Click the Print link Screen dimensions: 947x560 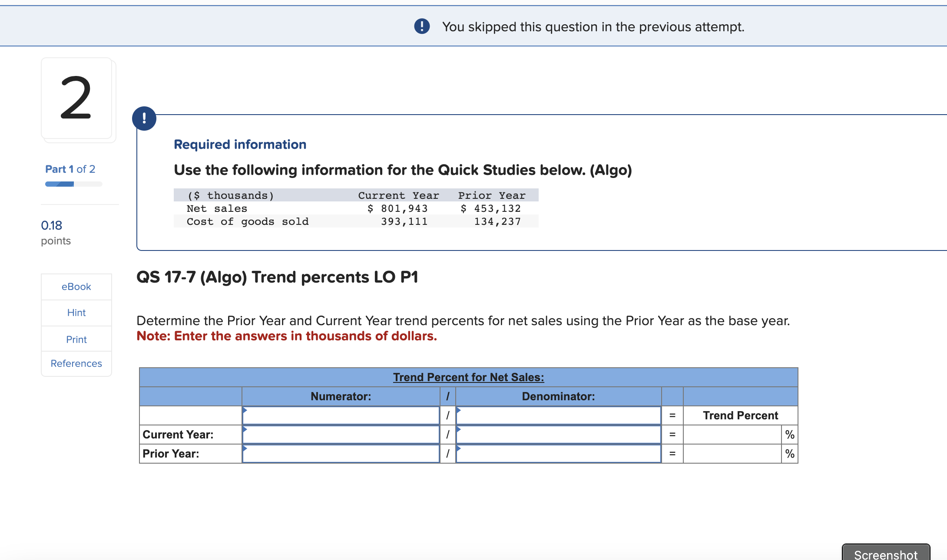point(76,339)
